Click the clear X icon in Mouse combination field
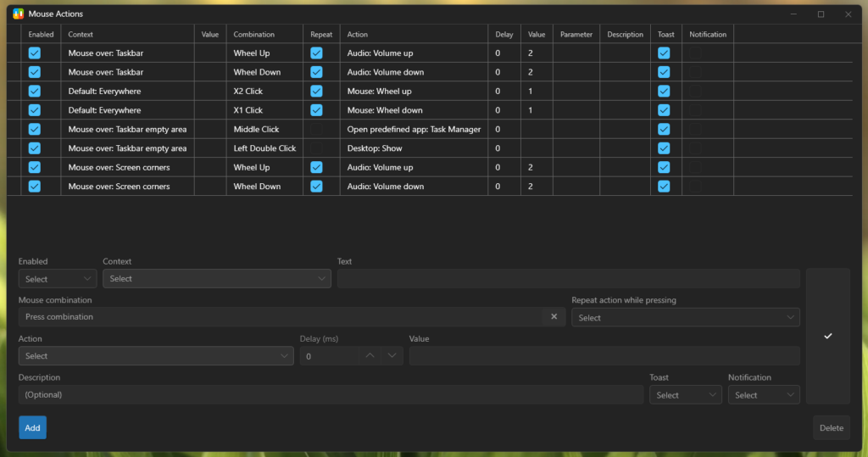Viewport: 868px width, 457px height. pos(554,317)
